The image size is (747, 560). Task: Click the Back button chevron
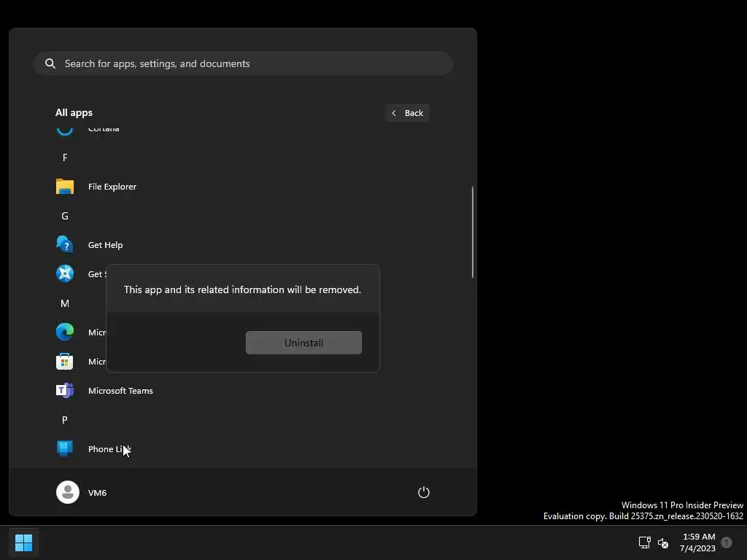(393, 113)
